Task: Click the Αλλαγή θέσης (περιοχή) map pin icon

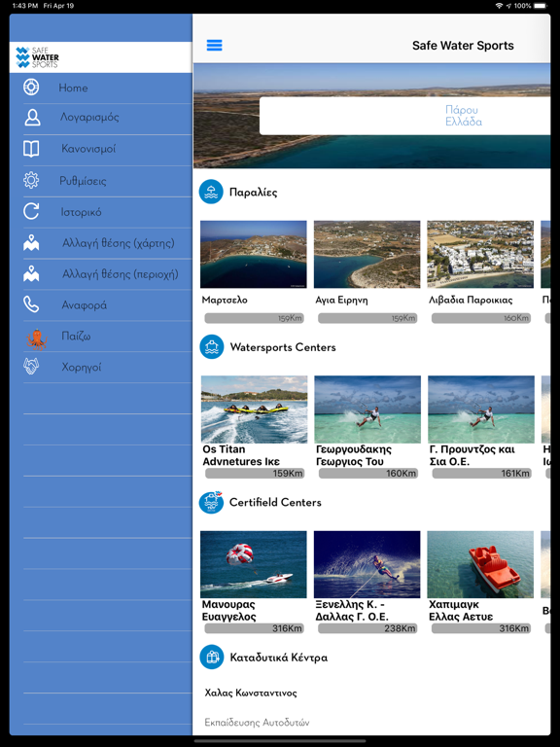Action: click(31, 273)
